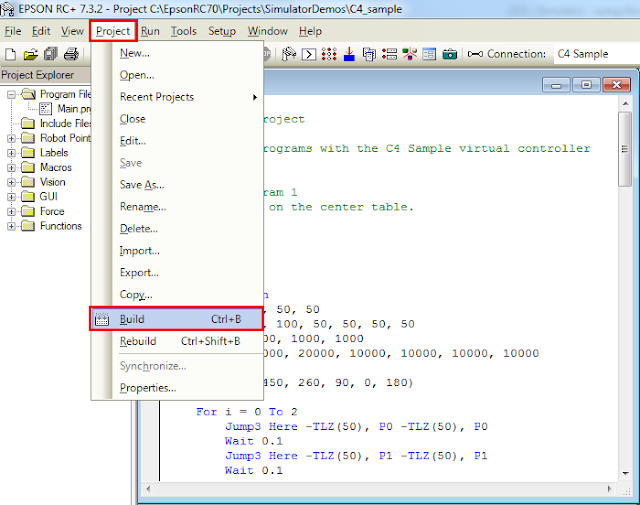Image resolution: width=640 pixels, height=505 pixels.
Task: Expand the Labels tree node
Action: [x=11, y=153]
